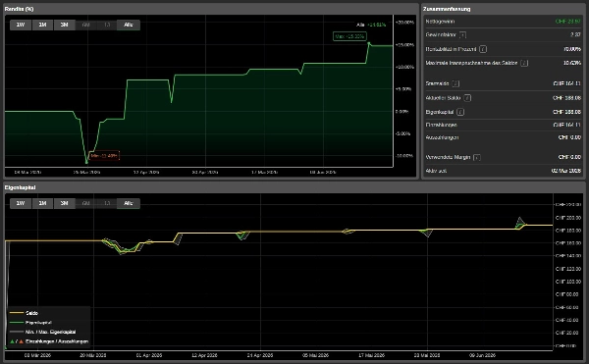Click the Min label on Rendite chart
The image size is (589, 364).
pos(104,155)
